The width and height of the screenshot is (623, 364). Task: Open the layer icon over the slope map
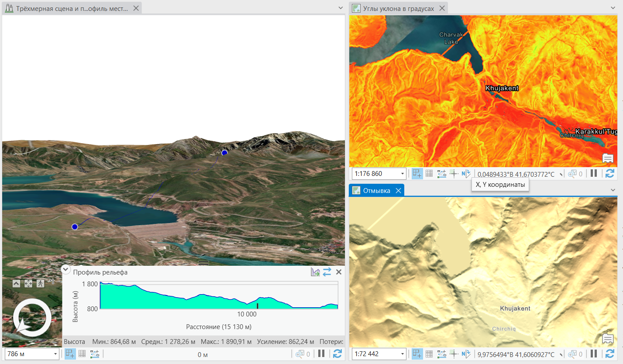tap(608, 158)
